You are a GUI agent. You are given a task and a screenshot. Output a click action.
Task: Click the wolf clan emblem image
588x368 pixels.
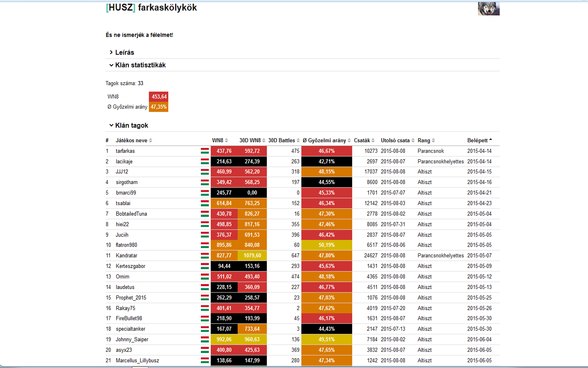pyautogui.click(x=489, y=8)
